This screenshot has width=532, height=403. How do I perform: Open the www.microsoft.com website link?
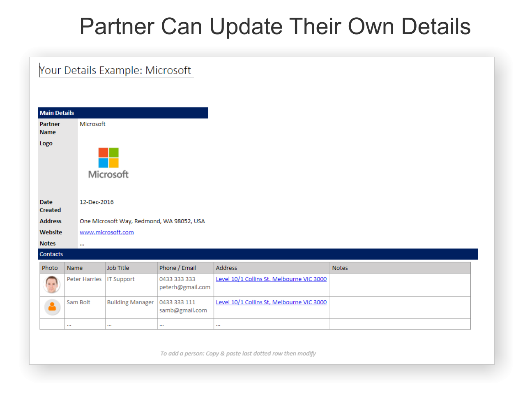tap(107, 232)
